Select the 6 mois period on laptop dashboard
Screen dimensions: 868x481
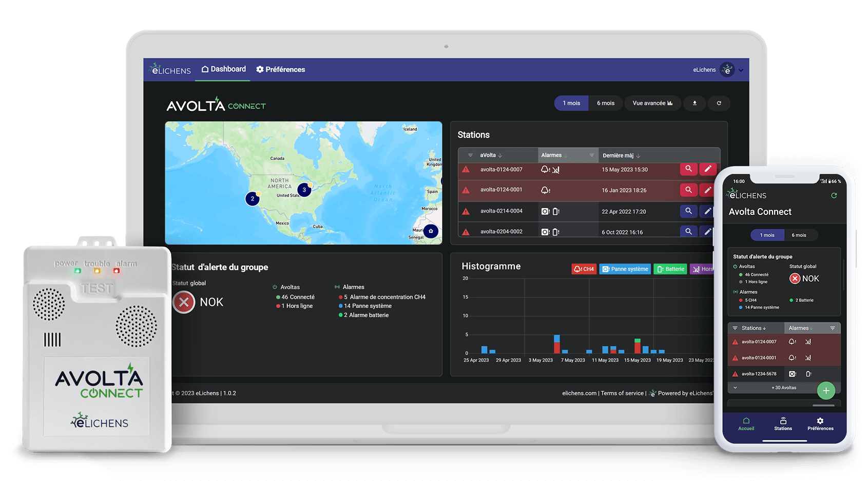(606, 103)
